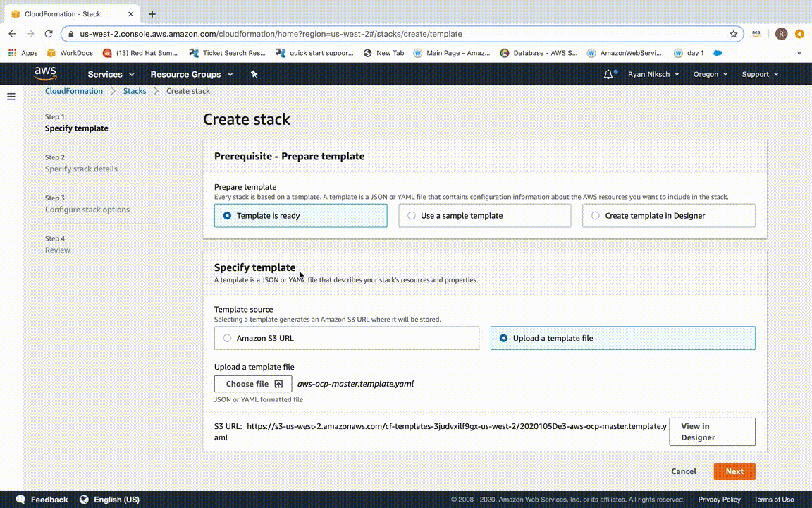This screenshot has width=812, height=508.
Task: Reload the page with the refresh icon
Action: 49,34
